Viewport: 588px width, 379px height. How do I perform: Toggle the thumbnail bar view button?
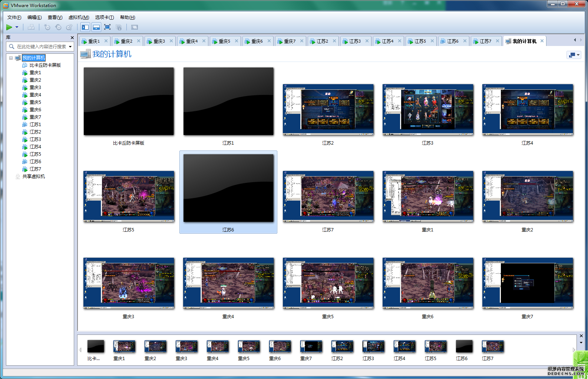pyautogui.click(x=96, y=27)
